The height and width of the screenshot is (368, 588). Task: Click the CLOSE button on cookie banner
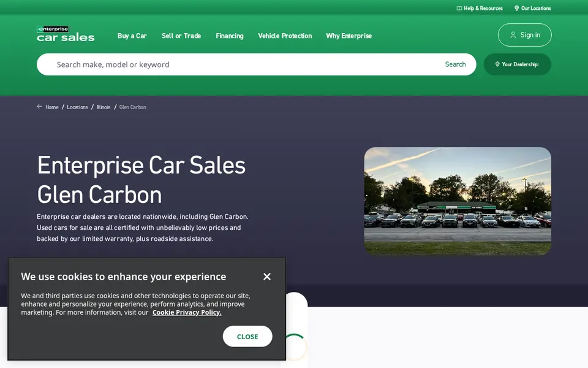[247, 337]
